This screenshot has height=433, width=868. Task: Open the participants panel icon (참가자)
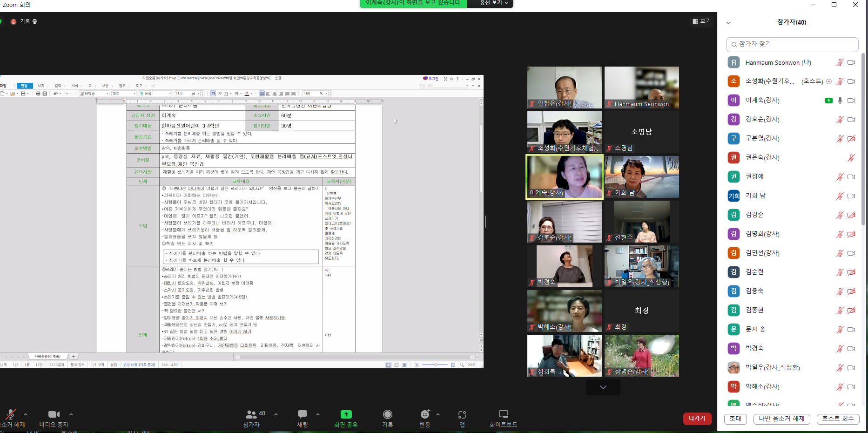click(251, 414)
